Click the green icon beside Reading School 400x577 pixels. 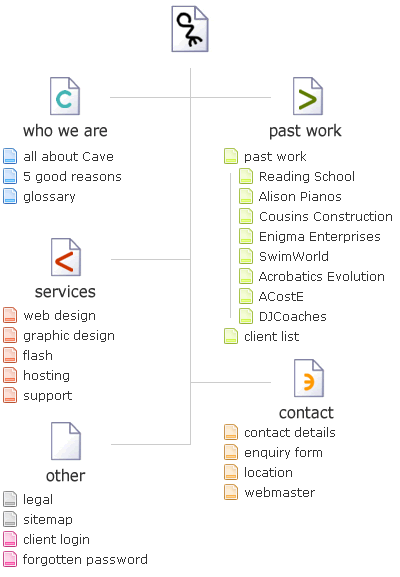point(246,176)
